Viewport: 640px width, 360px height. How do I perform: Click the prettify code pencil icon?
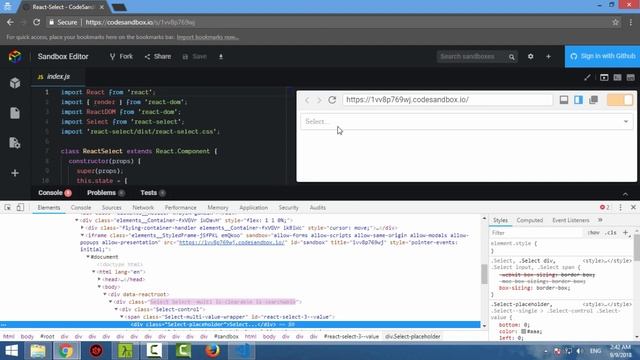[x=587, y=77]
